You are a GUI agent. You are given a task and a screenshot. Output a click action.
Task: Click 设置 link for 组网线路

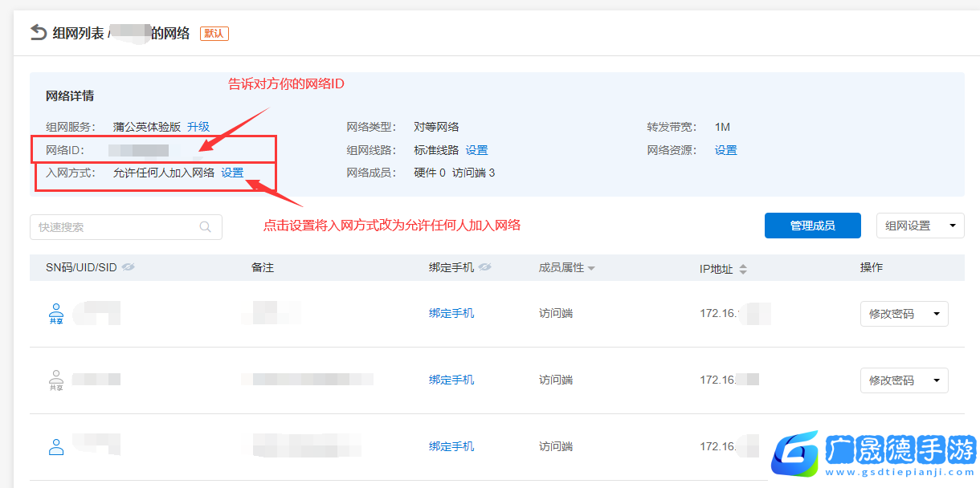pos(476,150)
